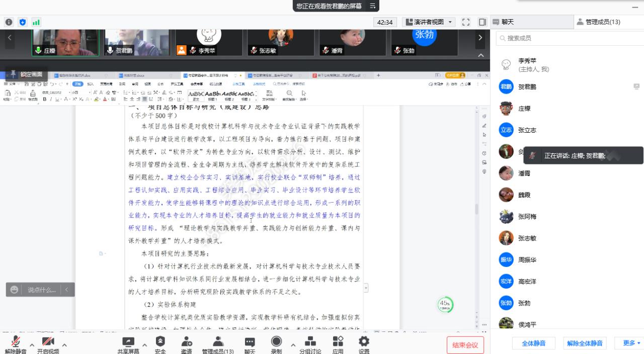Click 邀请 to invite participants

tap(187, 345)
